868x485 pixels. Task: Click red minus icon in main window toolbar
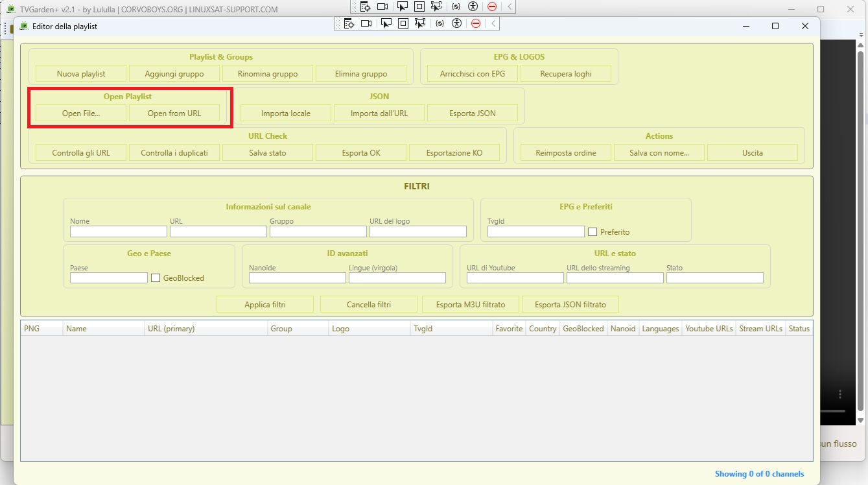pyautogui.click(x=492, y=6)
